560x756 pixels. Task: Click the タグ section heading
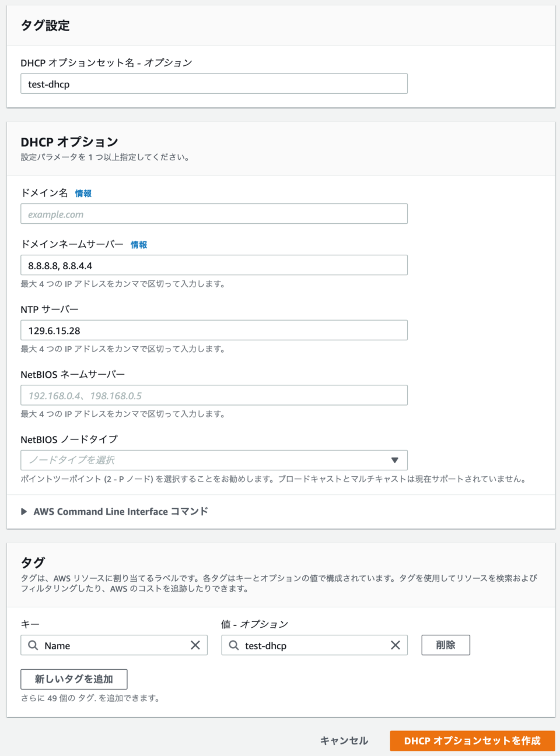pyautogui.click(x=33, y=562)
